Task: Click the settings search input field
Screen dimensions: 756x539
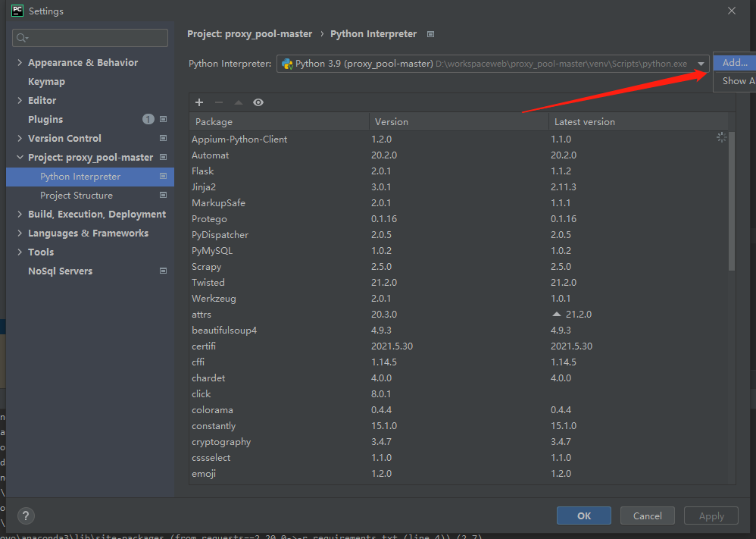Action: [x=90, y=38]
